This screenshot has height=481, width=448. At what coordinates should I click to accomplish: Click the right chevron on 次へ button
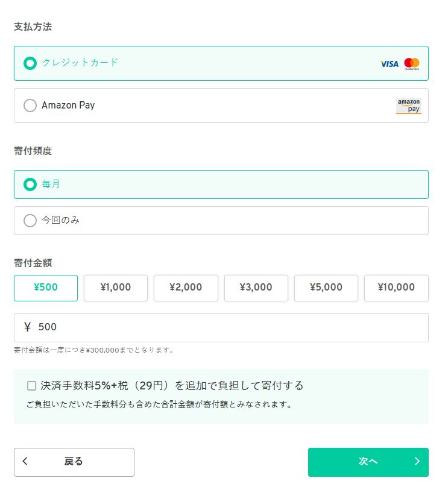point(417,461)
